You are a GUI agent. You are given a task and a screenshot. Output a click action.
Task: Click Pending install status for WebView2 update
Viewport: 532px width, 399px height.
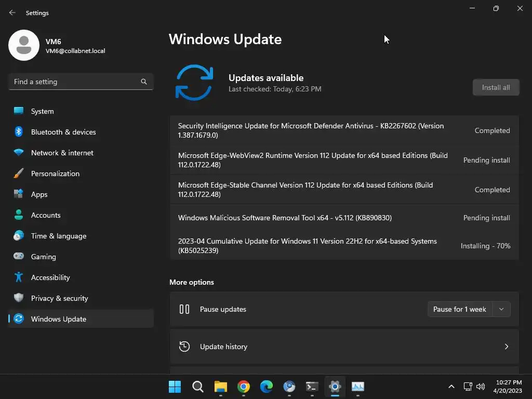(x=486, y=160)
